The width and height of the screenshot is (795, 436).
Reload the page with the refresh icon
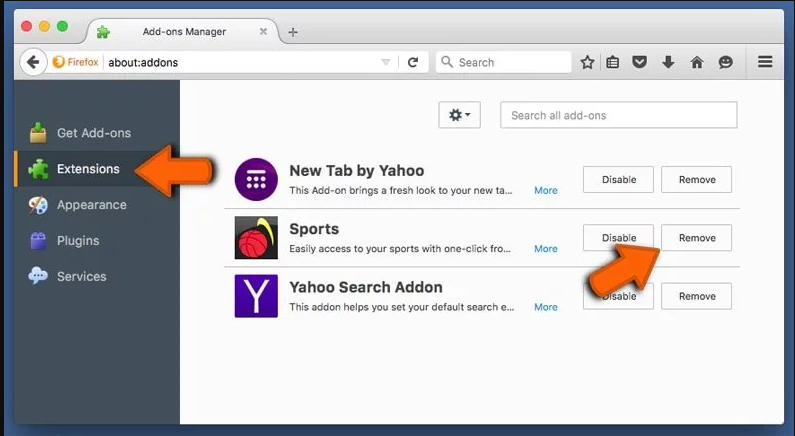point(413,62)
